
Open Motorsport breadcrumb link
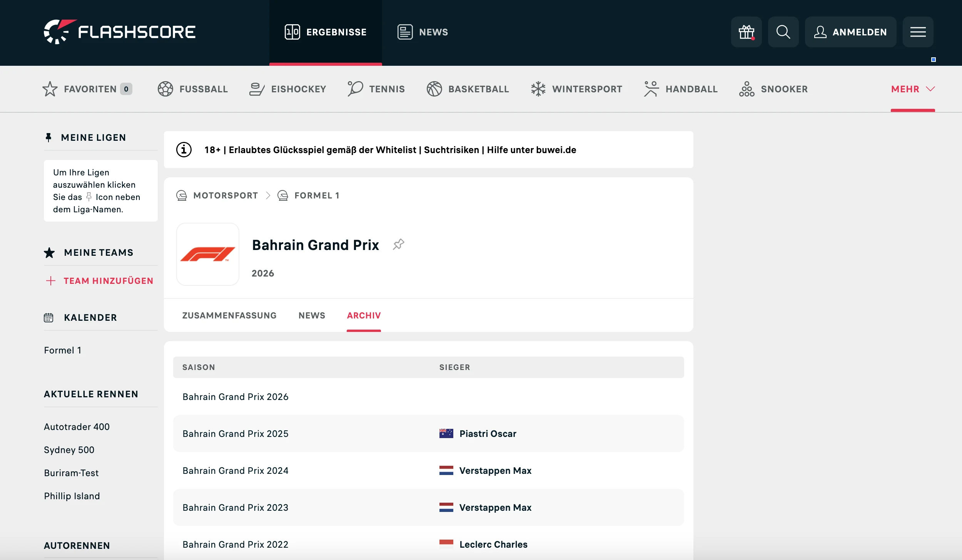pos(225,195)
